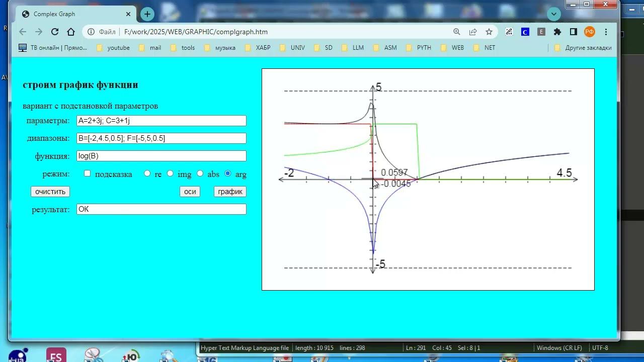Open mail bookmark folder
The height and width of the screenshot is (362, 644).
tap(150, 48)
